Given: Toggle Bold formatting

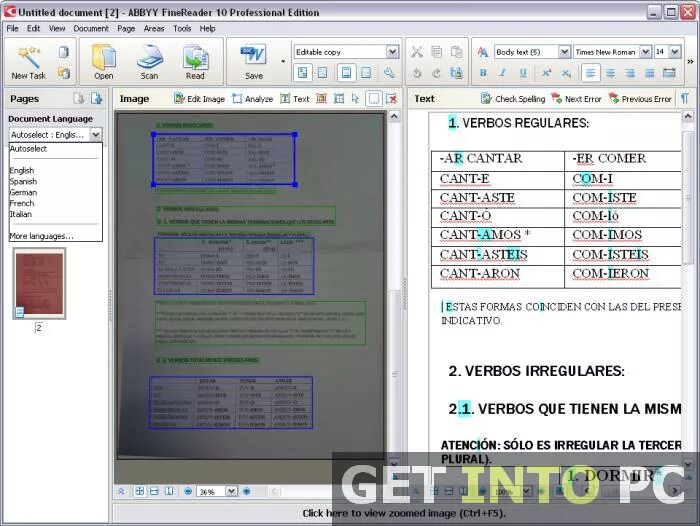Looking at the screenshot, I should pyautogui.click(x=483, y=73).
